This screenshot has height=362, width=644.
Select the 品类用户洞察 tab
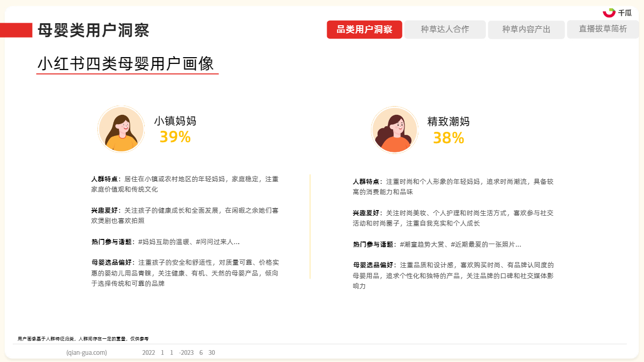click(364, 29)
